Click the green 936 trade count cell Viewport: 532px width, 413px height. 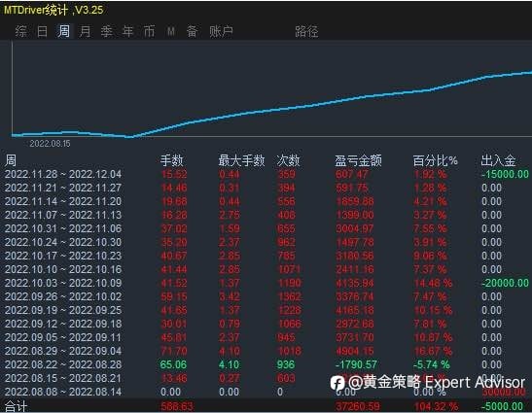(x=286, y=364)
